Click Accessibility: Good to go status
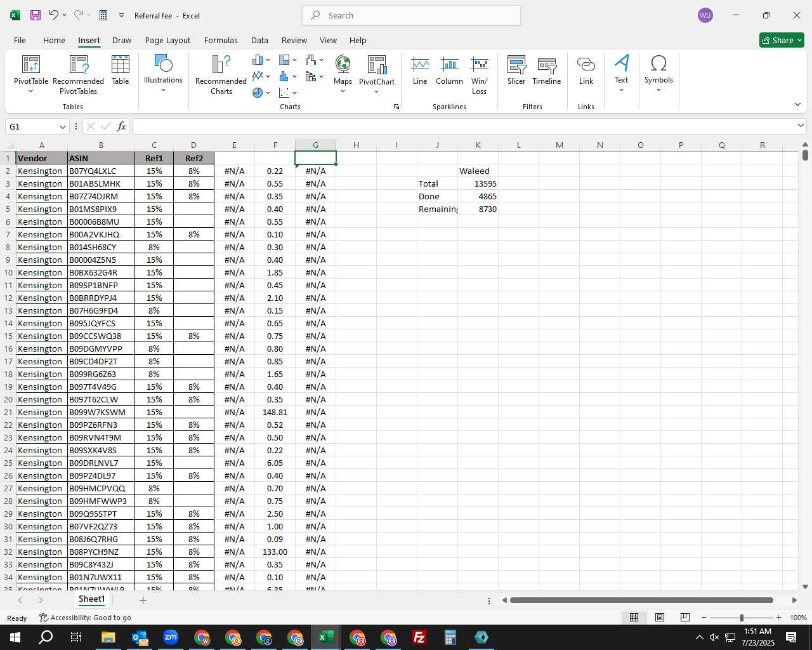812x650 pixels. pos(85,618)
